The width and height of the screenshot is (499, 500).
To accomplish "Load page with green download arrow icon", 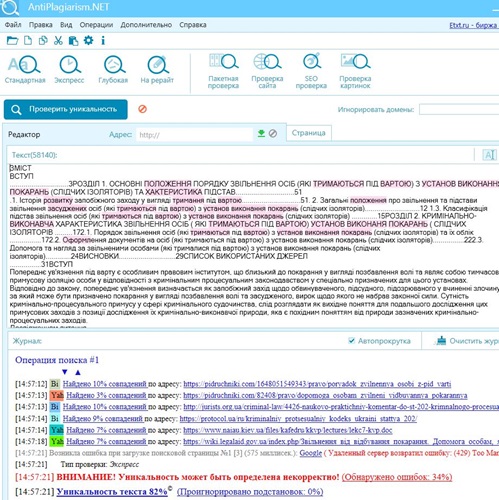I will [x=261, y=134].
